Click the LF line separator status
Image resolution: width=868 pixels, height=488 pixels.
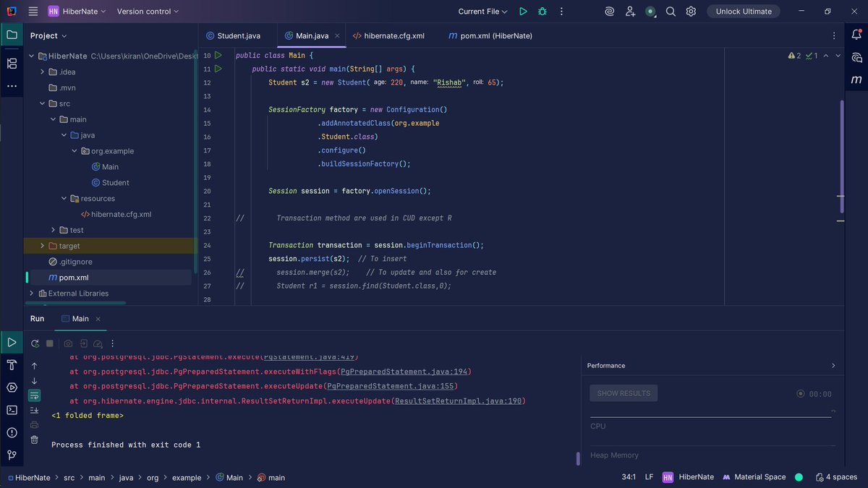[649, 477]
